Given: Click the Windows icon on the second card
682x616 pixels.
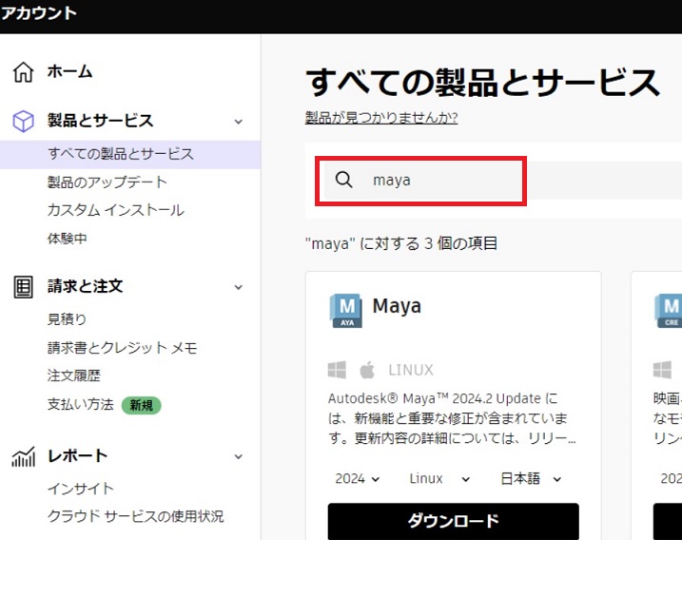Looking at the screenshot, I should tap(662, 370).
